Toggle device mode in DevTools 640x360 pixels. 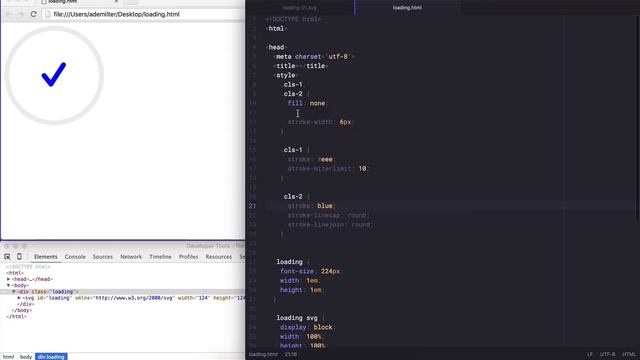click(19, 257)
